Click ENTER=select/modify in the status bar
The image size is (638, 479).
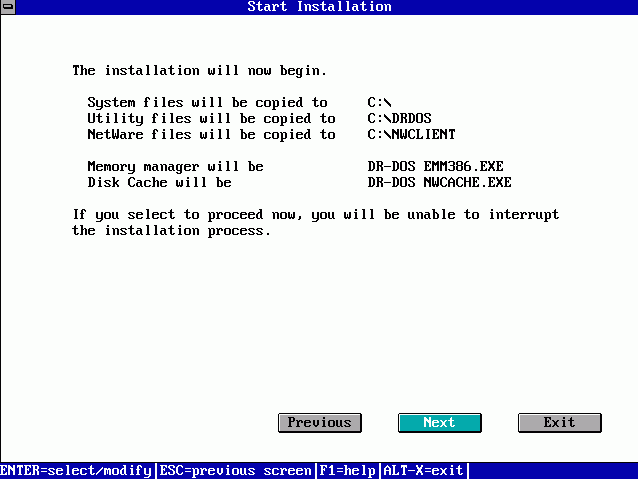pos(77,470)
